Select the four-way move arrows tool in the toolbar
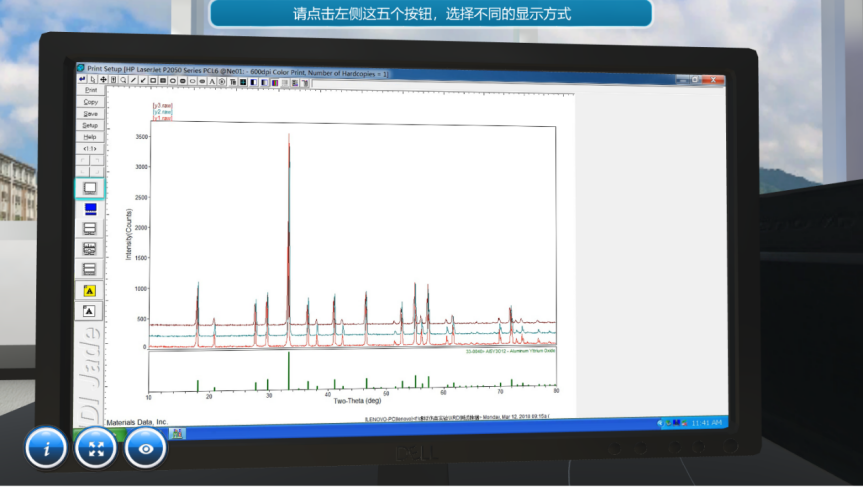863x487 pixels. click(x=103, y=79)
